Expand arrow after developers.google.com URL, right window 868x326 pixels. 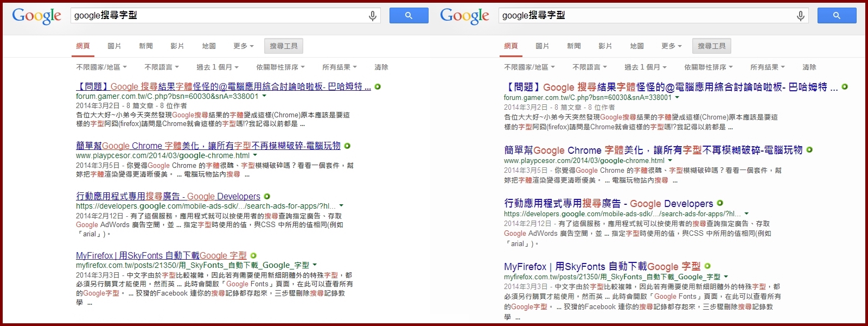click(x=746, y=214)
